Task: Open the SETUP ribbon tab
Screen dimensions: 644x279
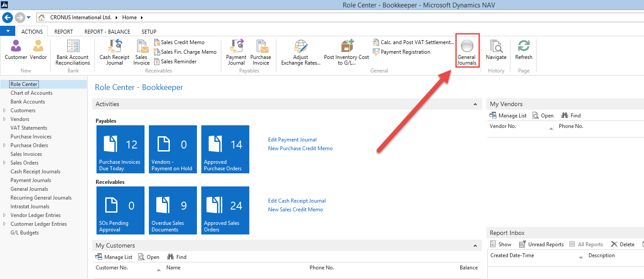Action: (x=149, y=32)
